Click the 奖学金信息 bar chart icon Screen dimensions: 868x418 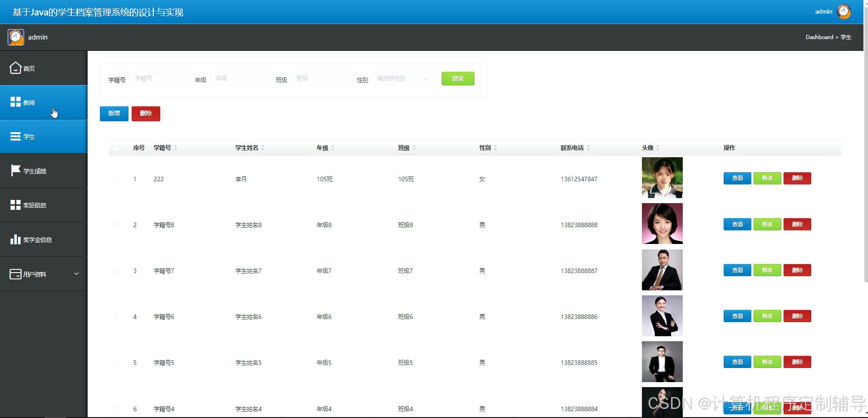(15, 239)
